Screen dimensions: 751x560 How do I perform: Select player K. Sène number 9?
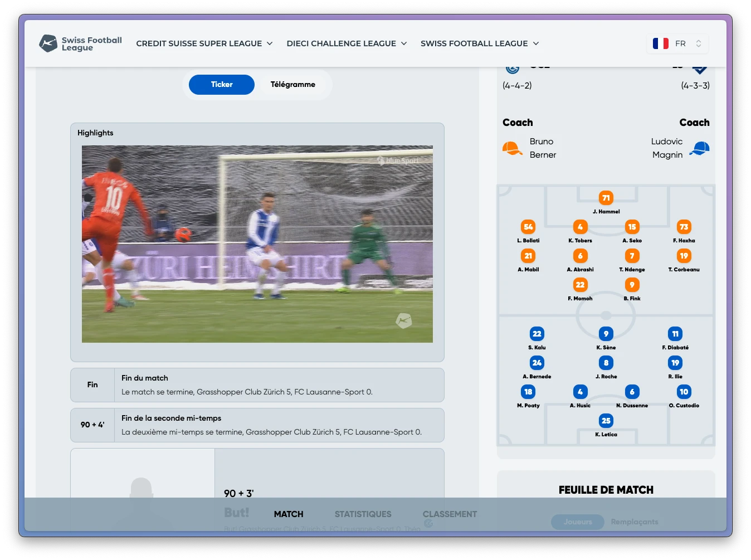point(606,338)
